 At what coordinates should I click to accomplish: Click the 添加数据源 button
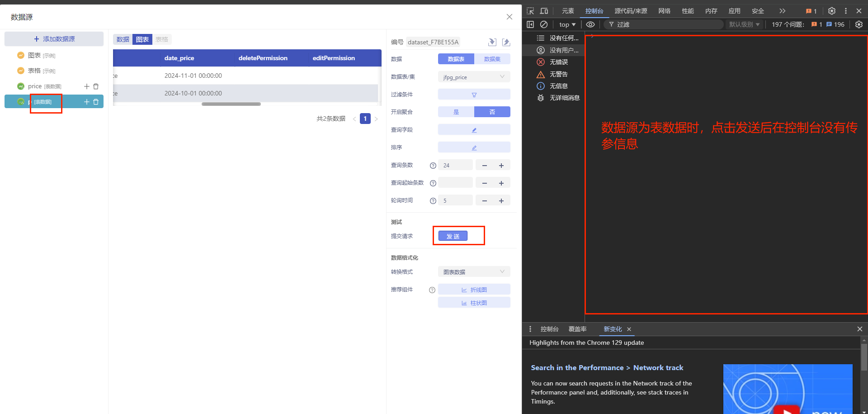[x=54, y=39]
